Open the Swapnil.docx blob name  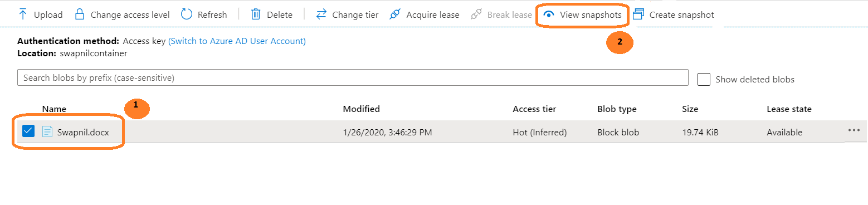[83, 133]
